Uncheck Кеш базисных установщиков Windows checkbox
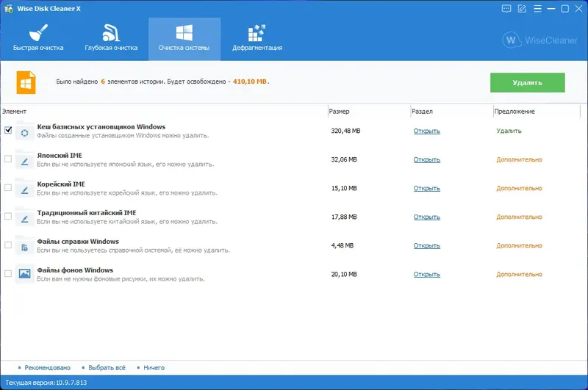The image size is (588, 390). click(x=8, y=130)
